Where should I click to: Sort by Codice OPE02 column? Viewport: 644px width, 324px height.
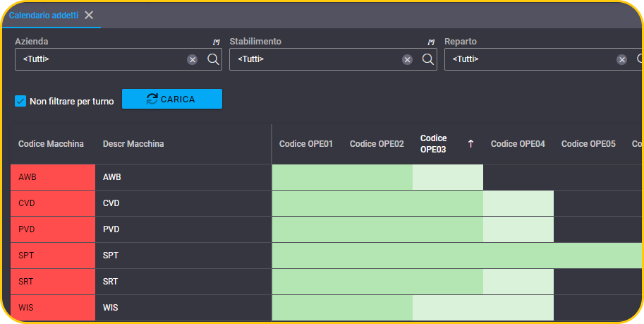pyautogui.click(x=377, y=144)
